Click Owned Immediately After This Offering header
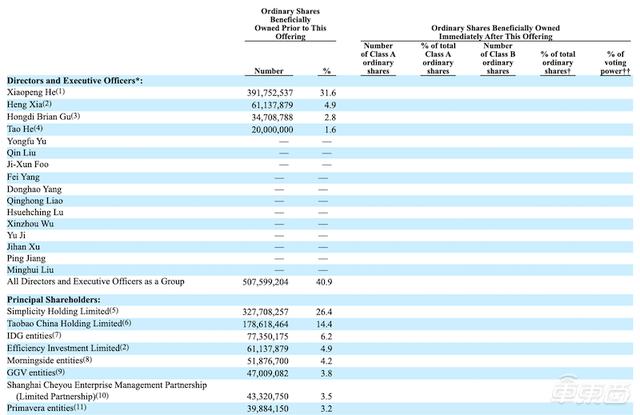Image resolution: width=640 pixels, height=415 pixels. 496,32
